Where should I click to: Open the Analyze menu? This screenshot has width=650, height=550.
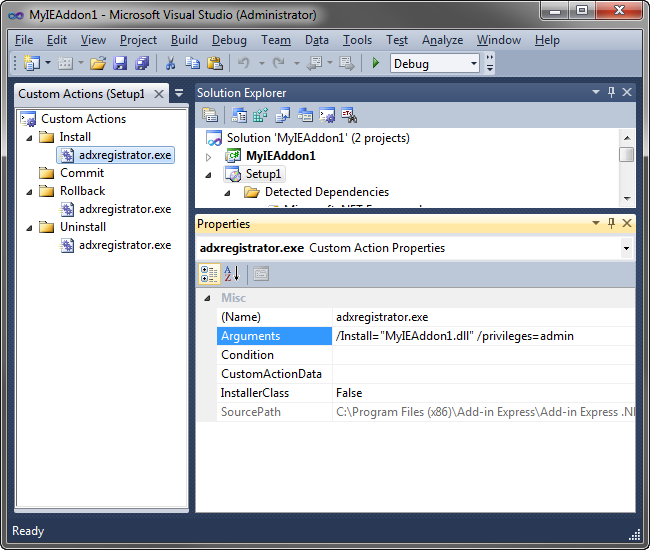click(442, 40)
